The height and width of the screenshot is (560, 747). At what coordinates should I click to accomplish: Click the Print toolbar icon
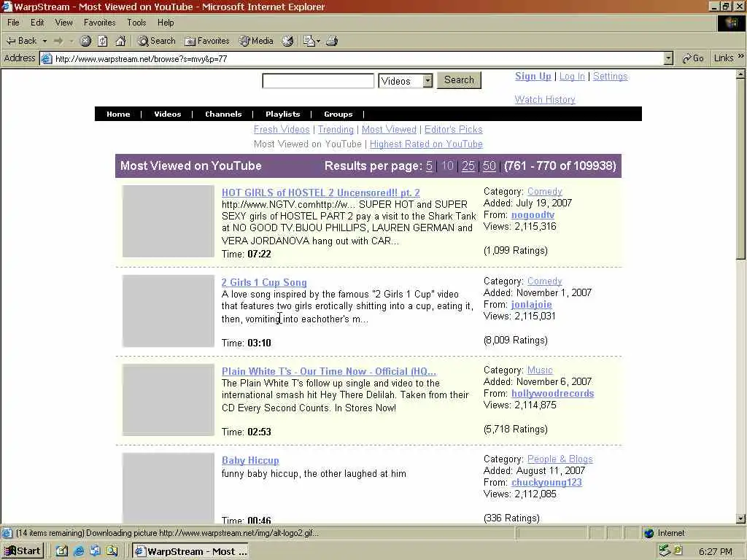[x=332, y=41]
